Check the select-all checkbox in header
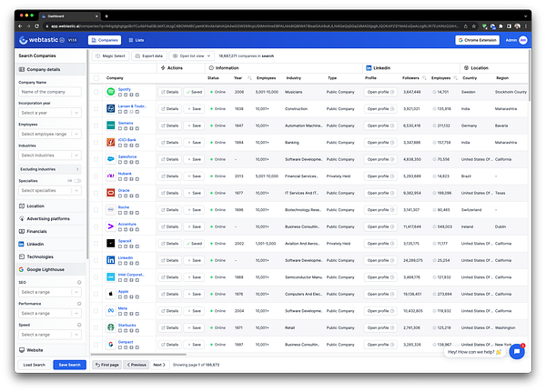The width and height of the screenshot is (546, 392). 96,78
